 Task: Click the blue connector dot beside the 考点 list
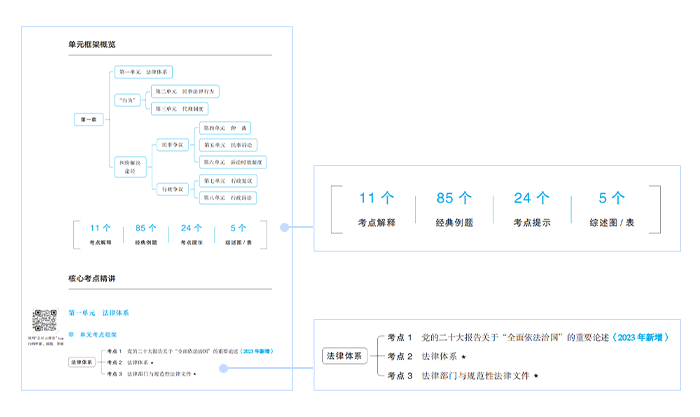tap(223, 367)
